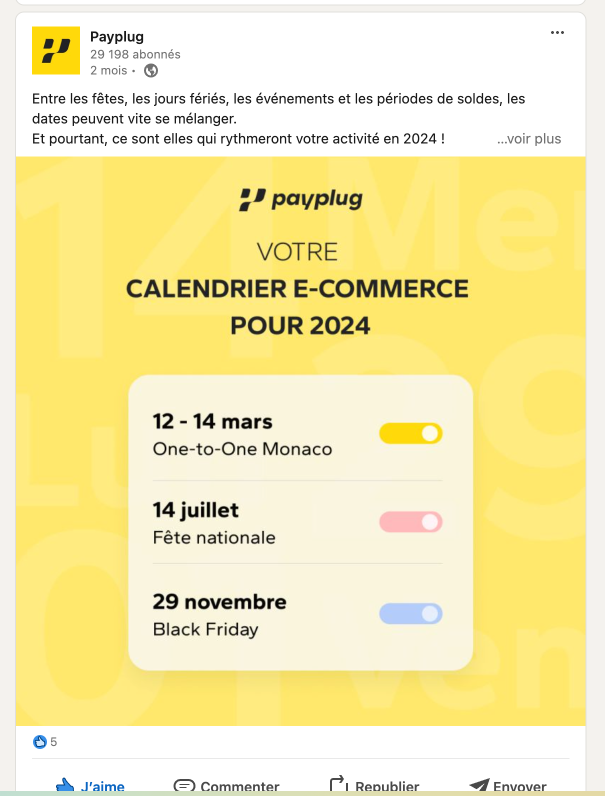Expand post text with …voir plus
605x796 pixels.
tap(529, 139)
